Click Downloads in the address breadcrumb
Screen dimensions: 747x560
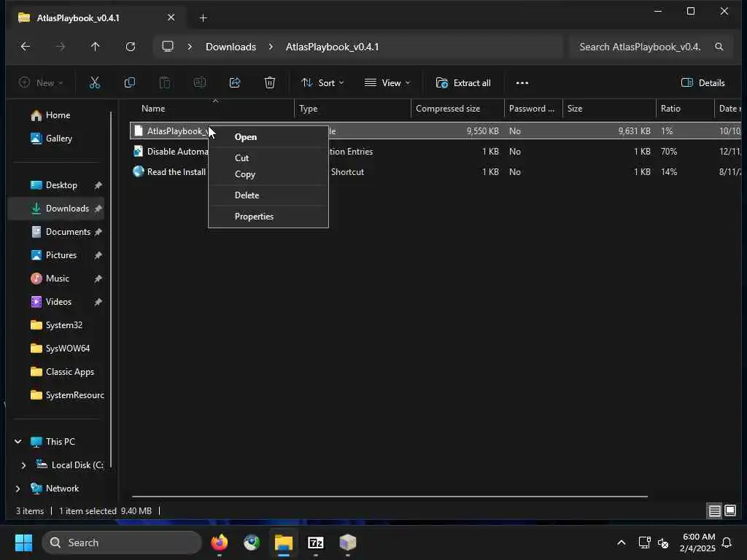tap(231, 47)
